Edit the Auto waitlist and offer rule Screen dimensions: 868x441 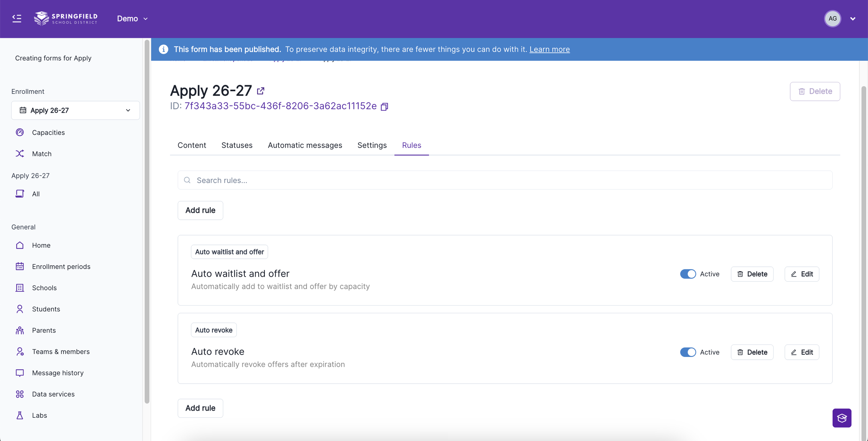tap(802, 274)
